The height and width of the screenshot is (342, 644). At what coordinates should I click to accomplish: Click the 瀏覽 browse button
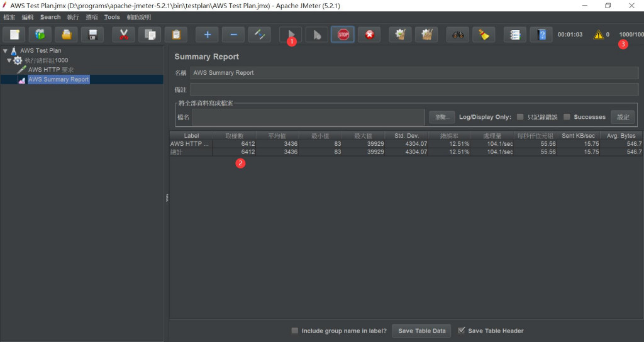[442, 117]
